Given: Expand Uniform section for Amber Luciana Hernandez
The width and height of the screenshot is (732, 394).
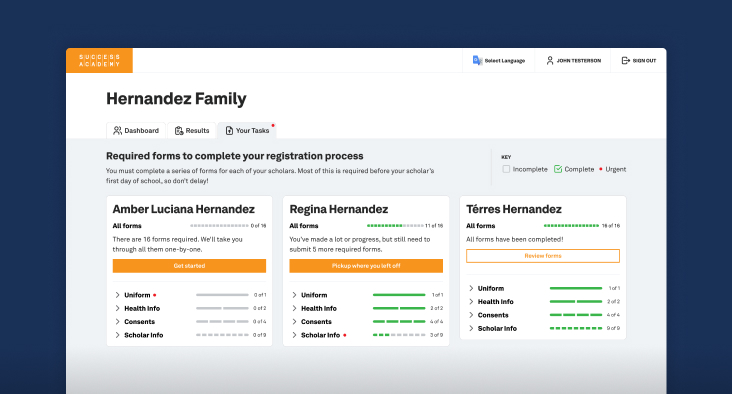Looking at the screenshot, I should pyautogui.click(x=118, y=295).
